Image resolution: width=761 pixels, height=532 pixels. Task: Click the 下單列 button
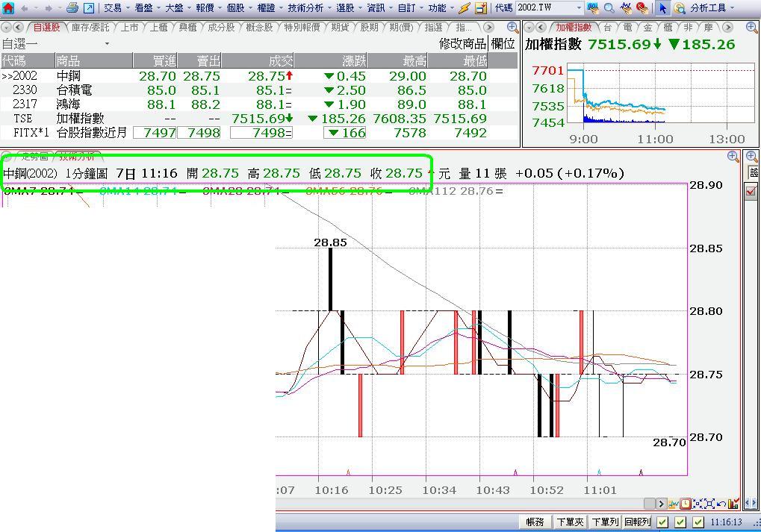605,522
